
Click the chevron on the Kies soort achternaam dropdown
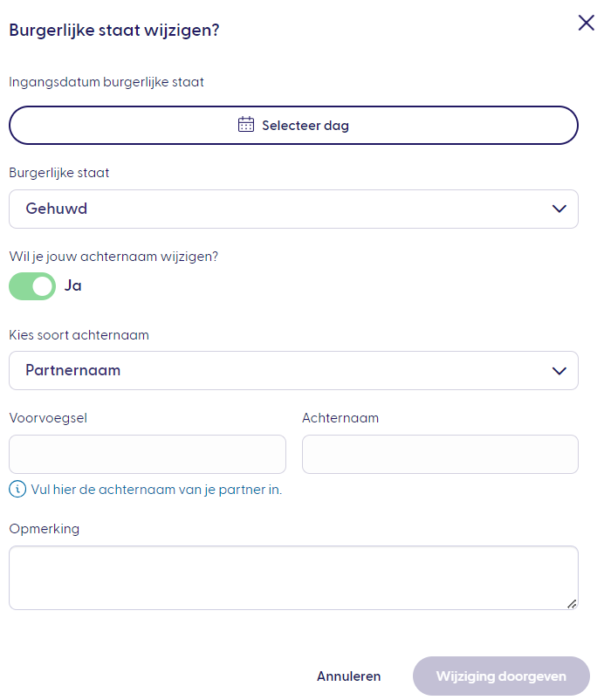[559, 370]
